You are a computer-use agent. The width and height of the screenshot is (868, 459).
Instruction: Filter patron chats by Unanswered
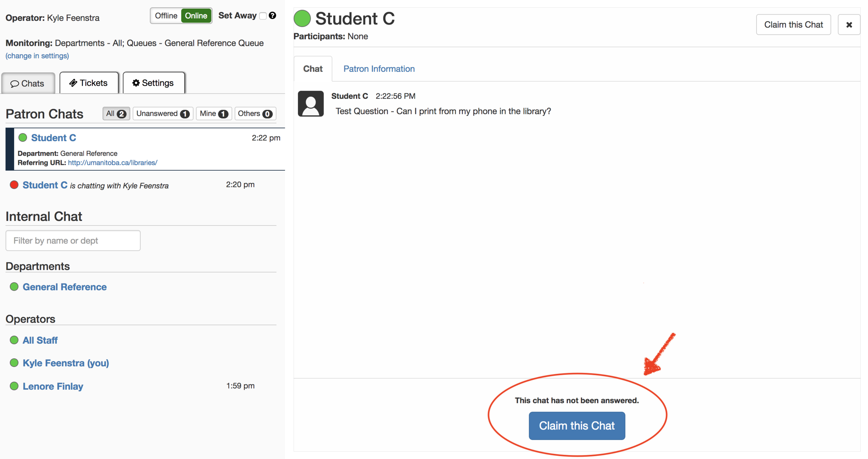pyautogui.click(x=162, y=114)
